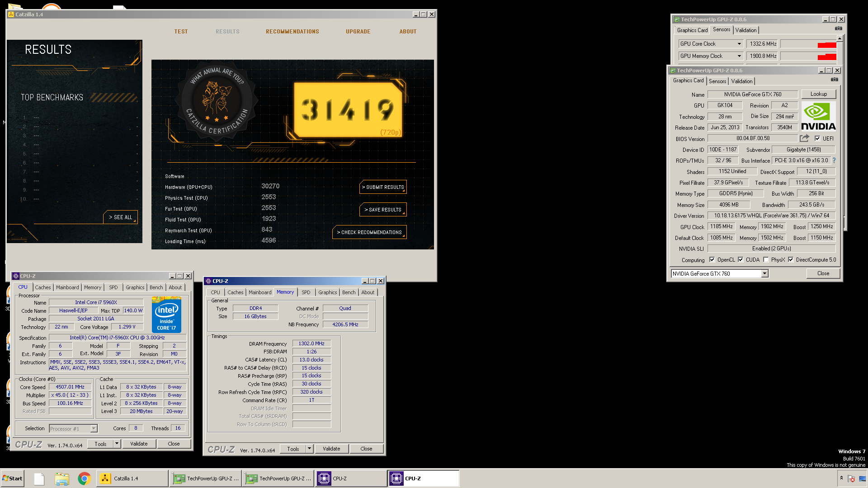Viewport: 868px width, 488px height.
Task: Toggle the UEFI checkbox in GPU-Z
Action: [x=817, y=139]
